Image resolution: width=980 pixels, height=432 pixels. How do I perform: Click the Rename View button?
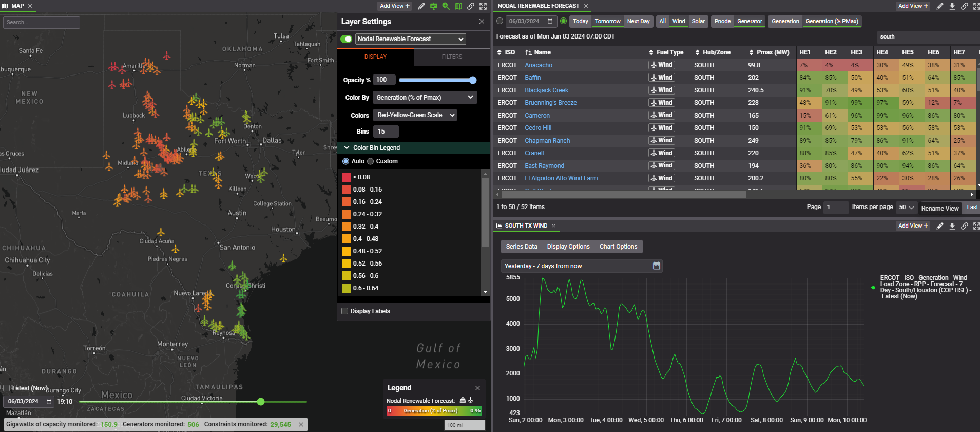[939, 208]
